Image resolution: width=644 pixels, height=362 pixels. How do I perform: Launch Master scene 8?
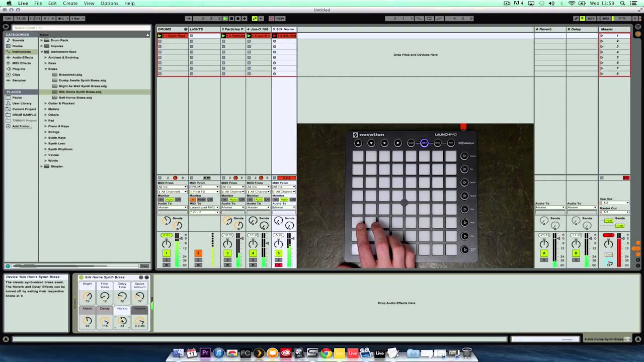pyautogui.click(x=602, y=74)
